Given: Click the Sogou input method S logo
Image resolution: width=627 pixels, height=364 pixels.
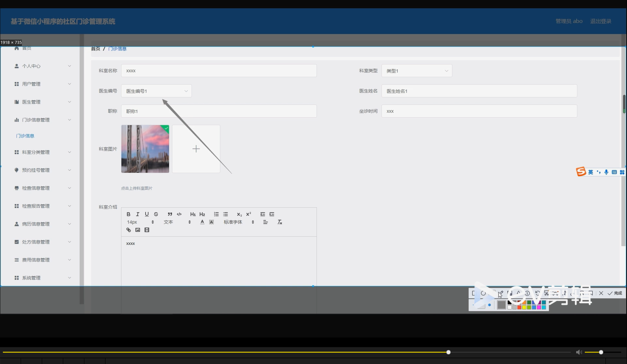Looking at the screenshot, I should [581, 172].
